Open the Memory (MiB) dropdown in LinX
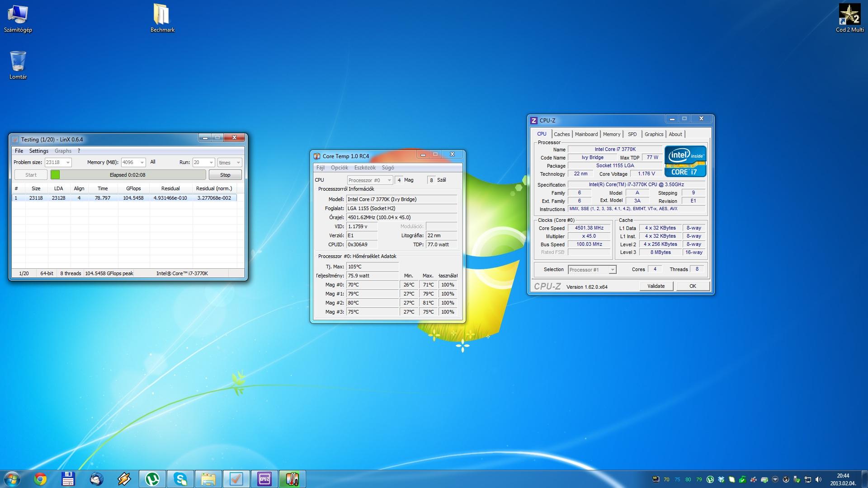This screenshot has height=488, width=868. tap(133, 162)
